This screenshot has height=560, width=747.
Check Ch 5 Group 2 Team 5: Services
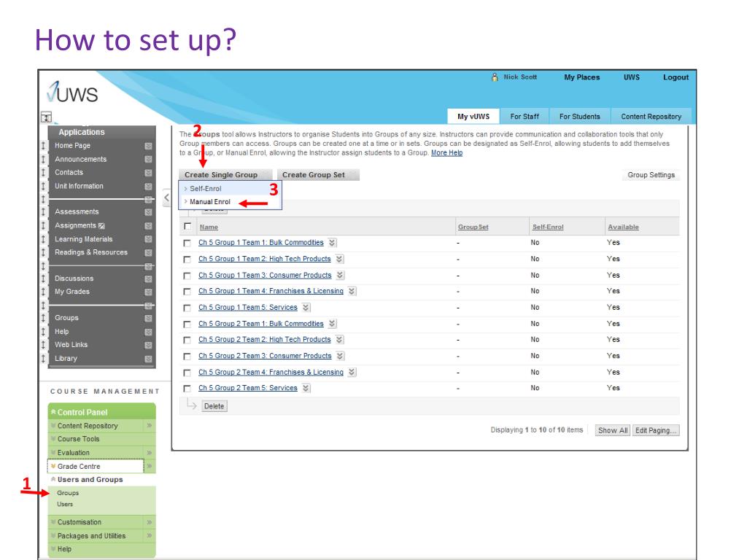187,389
